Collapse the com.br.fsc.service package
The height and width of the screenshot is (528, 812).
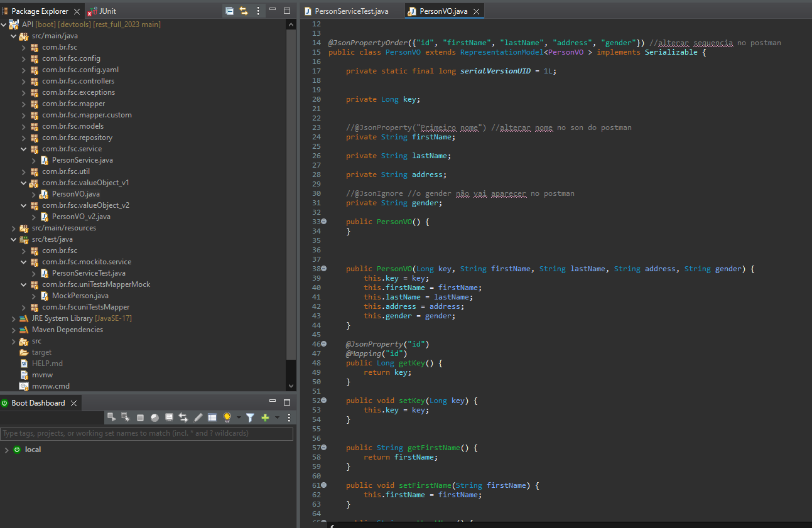[x=24, y=149]
